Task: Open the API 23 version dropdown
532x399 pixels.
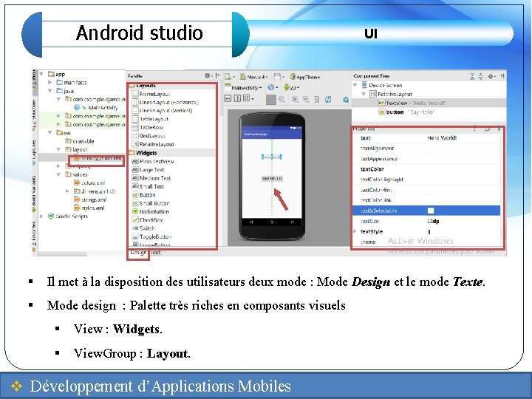Action: click(x=291, y=87)
